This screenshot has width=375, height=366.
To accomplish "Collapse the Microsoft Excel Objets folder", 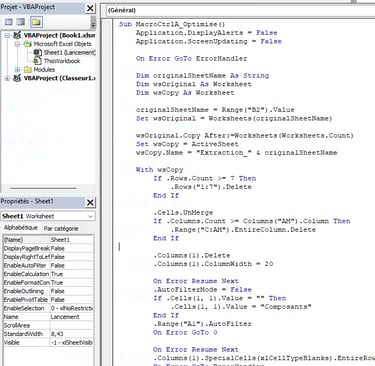I will pyautogui.click(x=18, y=44).
